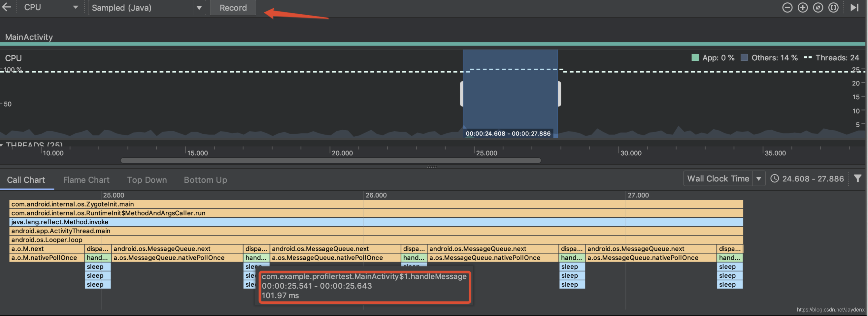Switch to the Top Down tab
Screen dimensions: 868x316
[147, 180]
